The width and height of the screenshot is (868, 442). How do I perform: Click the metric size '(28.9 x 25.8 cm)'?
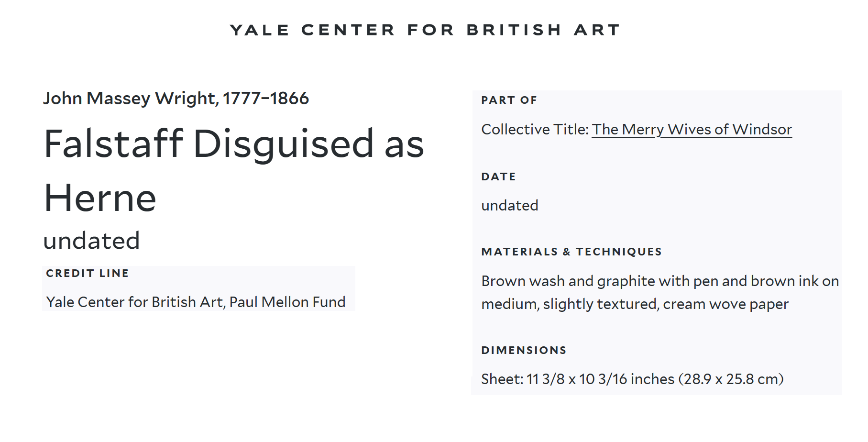coord(733,379)
